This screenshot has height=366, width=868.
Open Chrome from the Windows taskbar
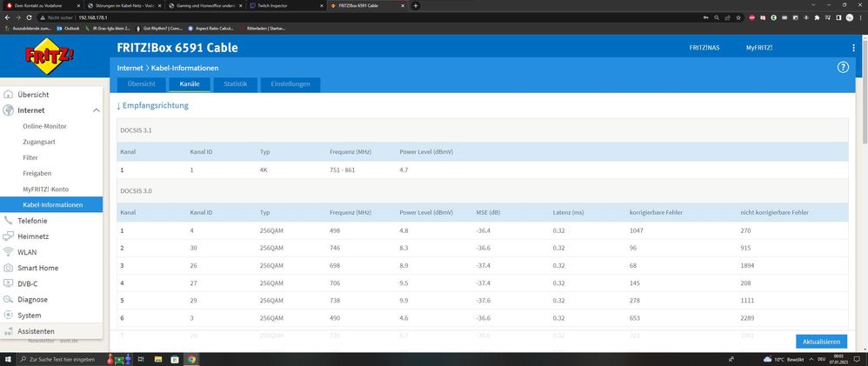pos(191,359)
